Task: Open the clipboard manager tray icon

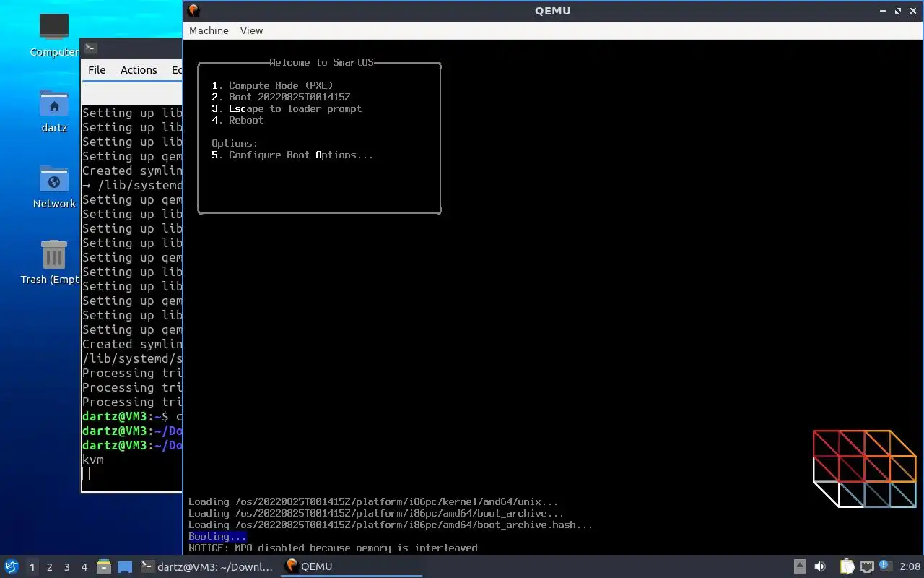Action: [x=847, y=566]
